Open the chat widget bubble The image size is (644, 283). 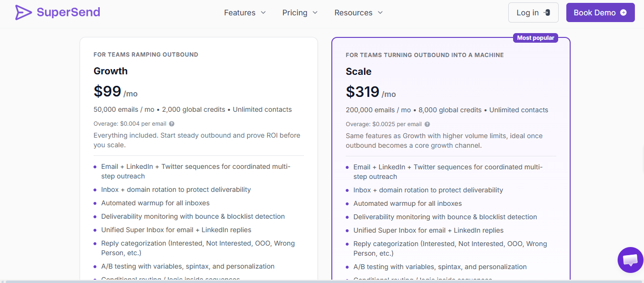point(630,260)
